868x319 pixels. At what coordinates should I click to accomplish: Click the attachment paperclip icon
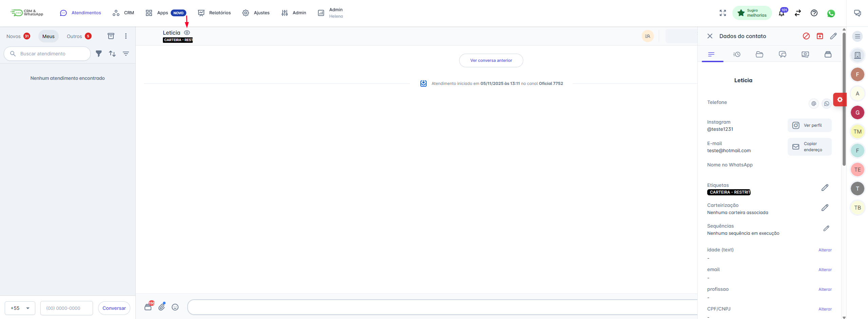pyautogui.click(x=162, y=307)
